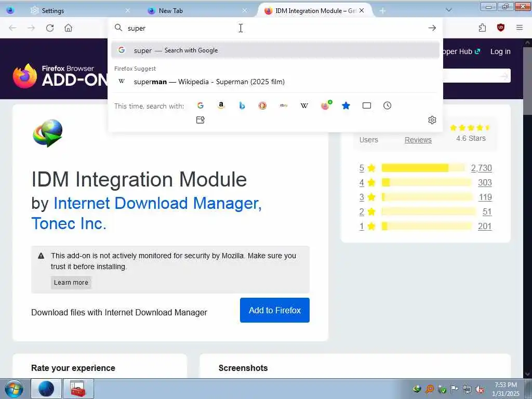Search open tabs with the tab icon

point(367,105)
